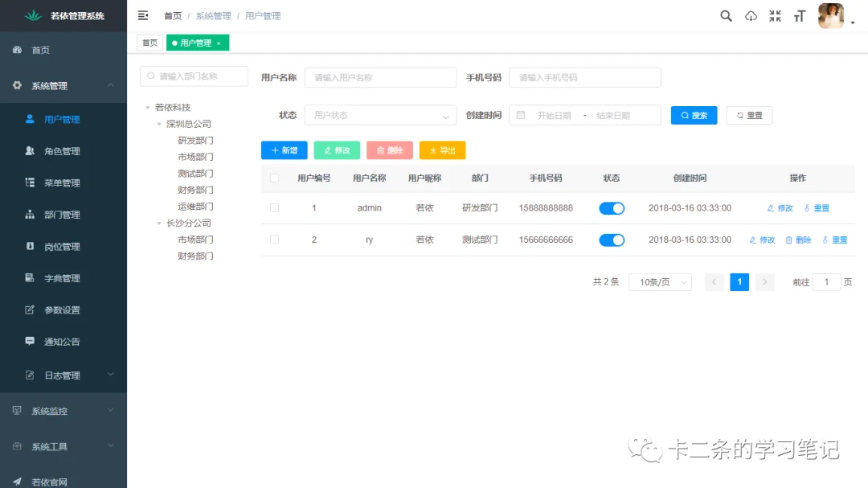This screenshot has height=488, width=868.
Task: Select 研发部门 in the department tree
Action: point(195,141)
